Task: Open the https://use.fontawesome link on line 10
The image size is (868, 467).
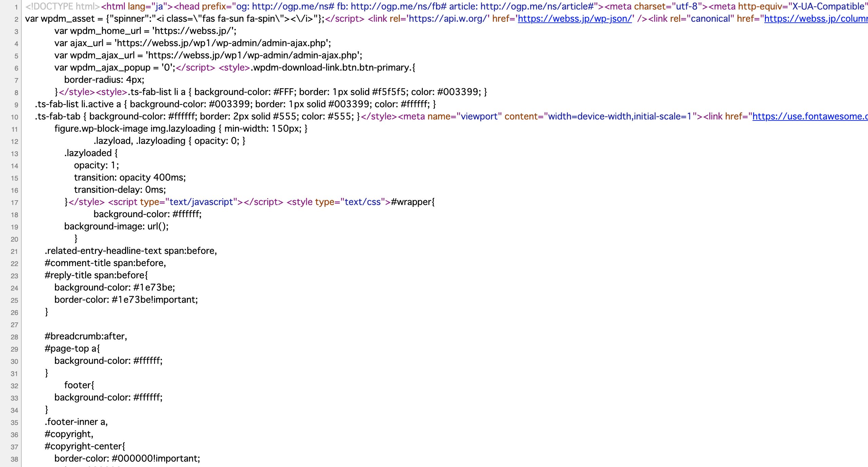Action: click(x=810, y=116)
